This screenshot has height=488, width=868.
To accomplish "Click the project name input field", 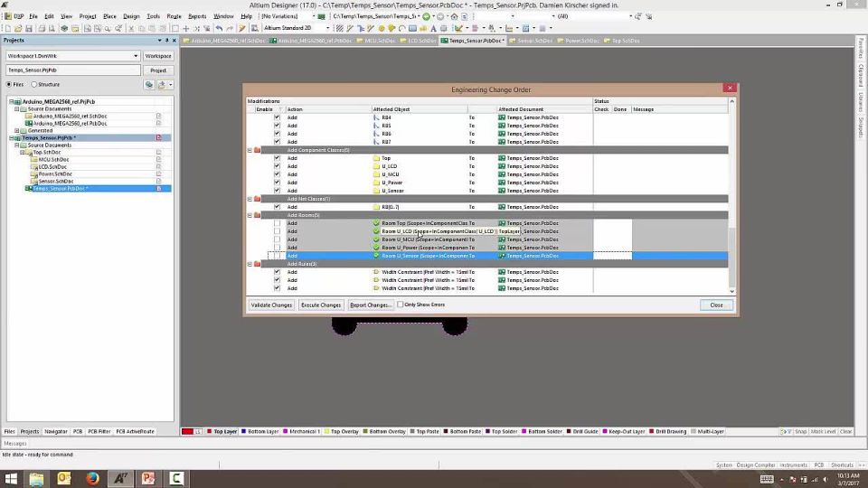I will click(73, 70).
